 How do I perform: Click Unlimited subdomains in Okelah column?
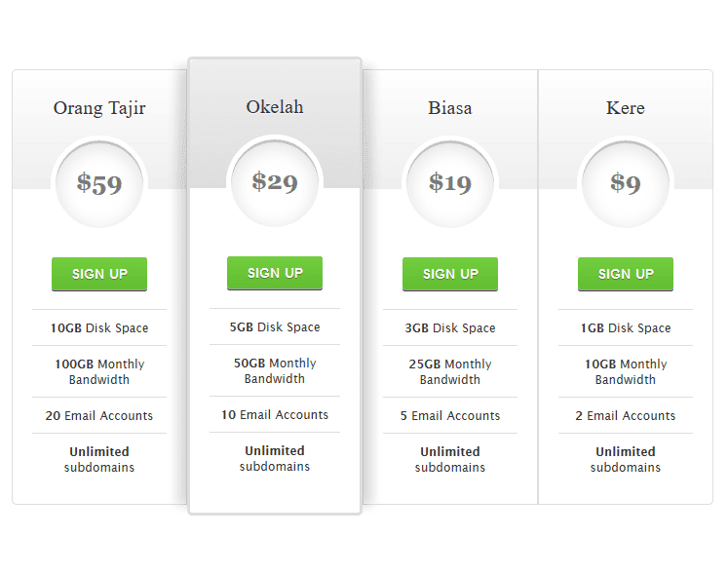(x=275, y=458)
